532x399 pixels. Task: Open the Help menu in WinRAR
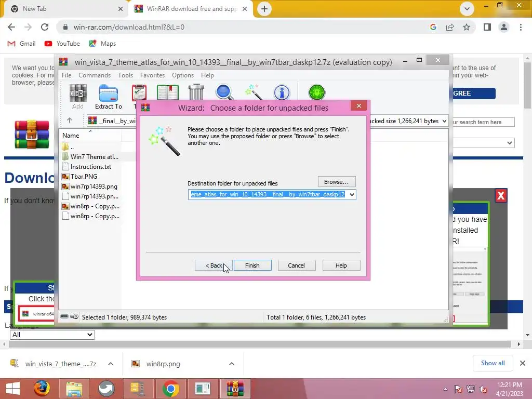coord(207,75)
